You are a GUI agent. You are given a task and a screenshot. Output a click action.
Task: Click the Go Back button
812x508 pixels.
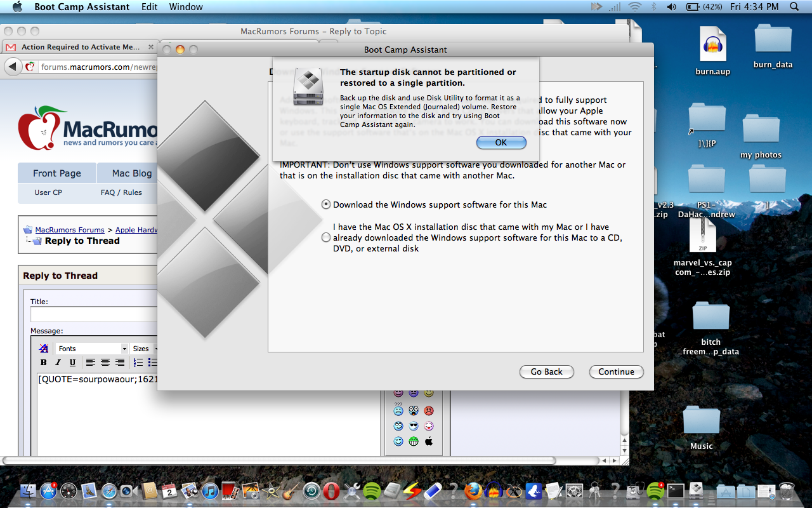tap(546, 372)
